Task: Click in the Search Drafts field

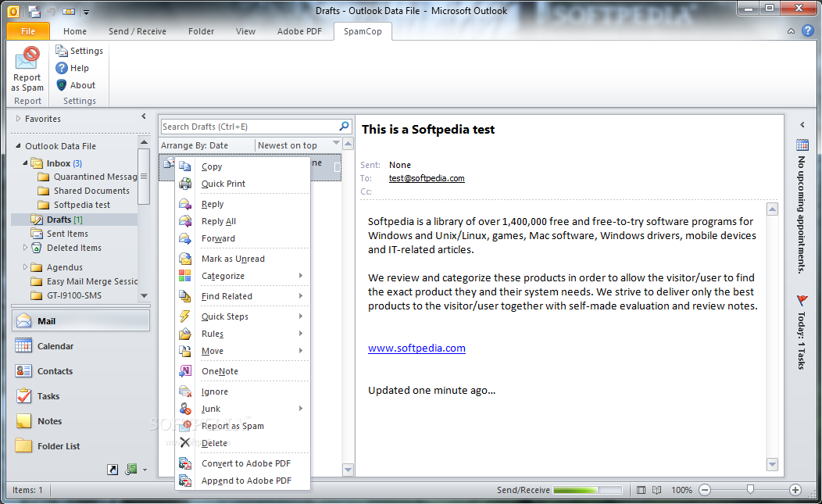Action: click(x=249, y=127)
